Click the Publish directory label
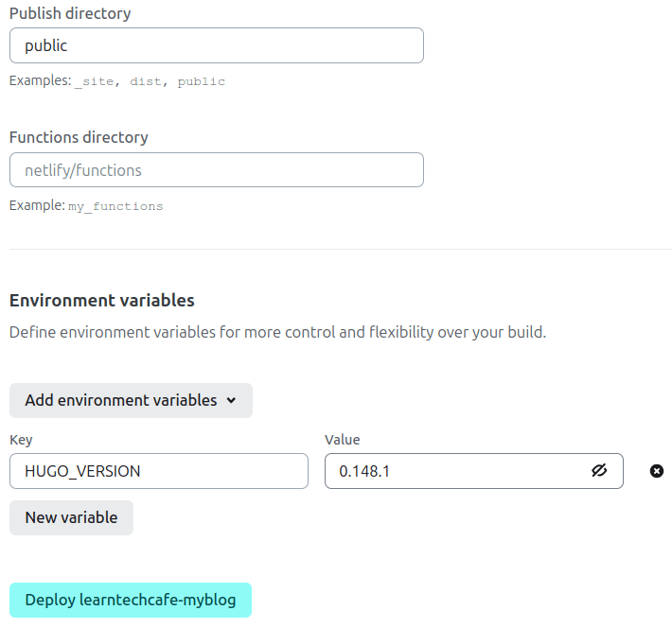Image resolution: width=672 pixels, height=628 pixels. (70, 13)
